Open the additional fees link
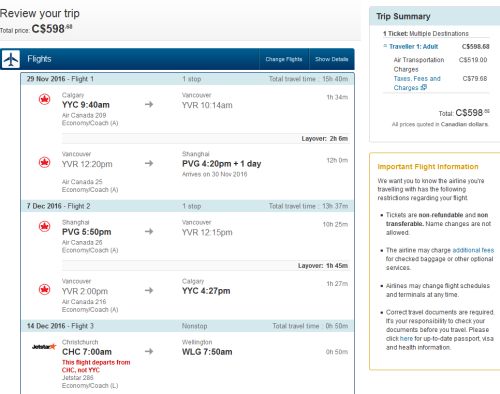The height and width of the screenshot is (394, 500). coord(473,250)
